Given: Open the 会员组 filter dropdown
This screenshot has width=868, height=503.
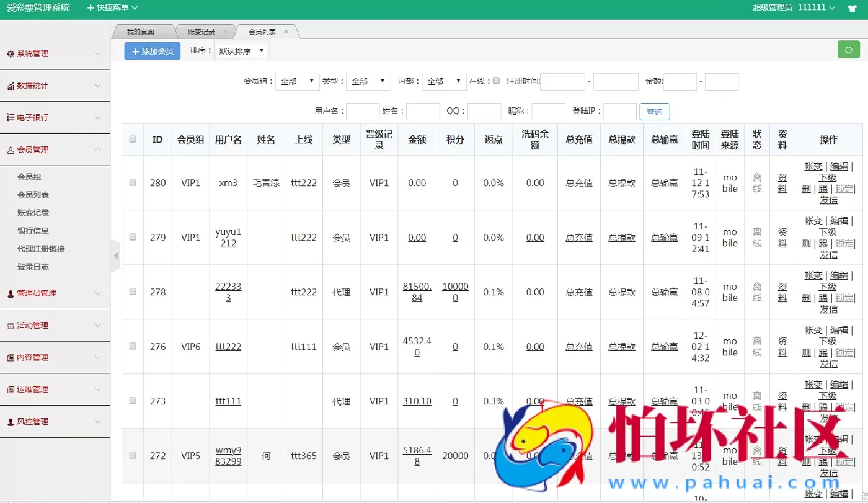Looking at the screenshot, I should coord(297,81).
